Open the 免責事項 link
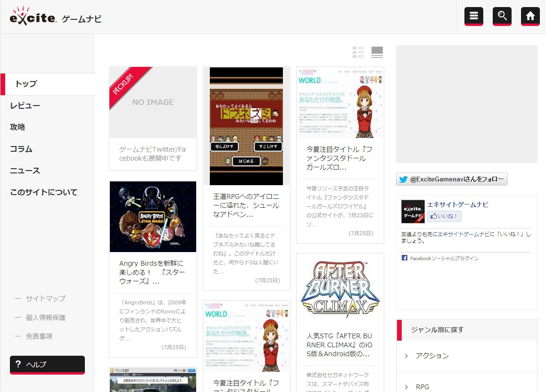546x392 pixels. (39, 336)
